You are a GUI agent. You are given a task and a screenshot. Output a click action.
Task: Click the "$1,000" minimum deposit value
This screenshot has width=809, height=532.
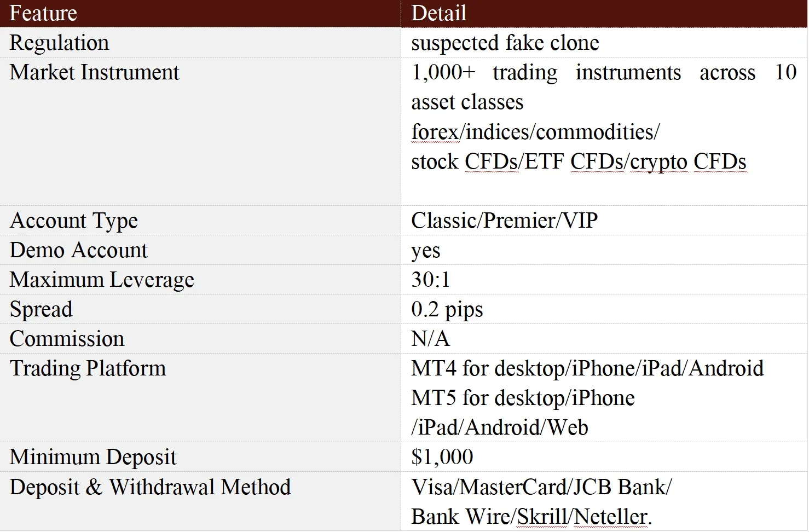point(442,457)
